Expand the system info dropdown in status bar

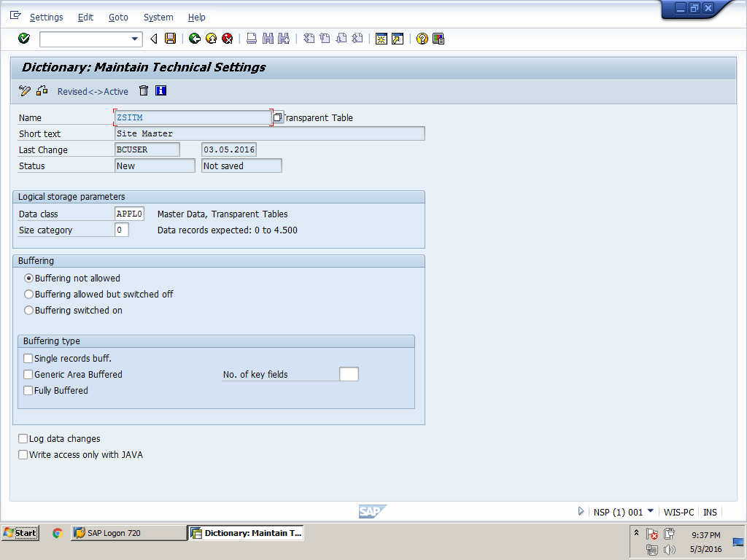coord(650,511)
